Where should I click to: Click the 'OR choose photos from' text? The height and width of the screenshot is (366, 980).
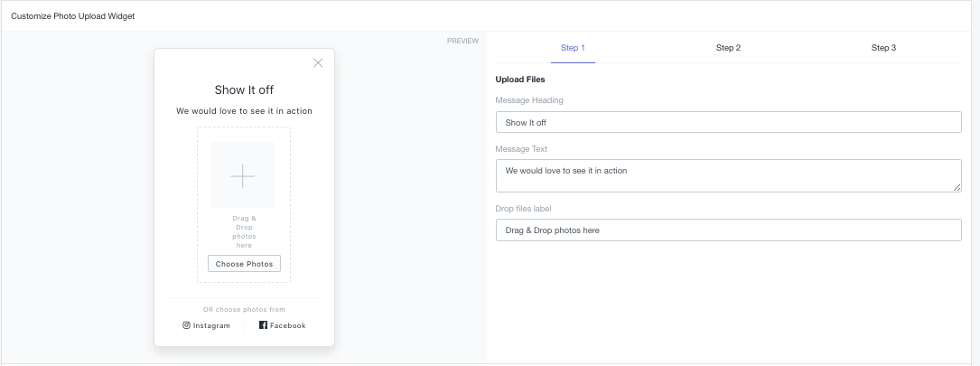(245, 310)
